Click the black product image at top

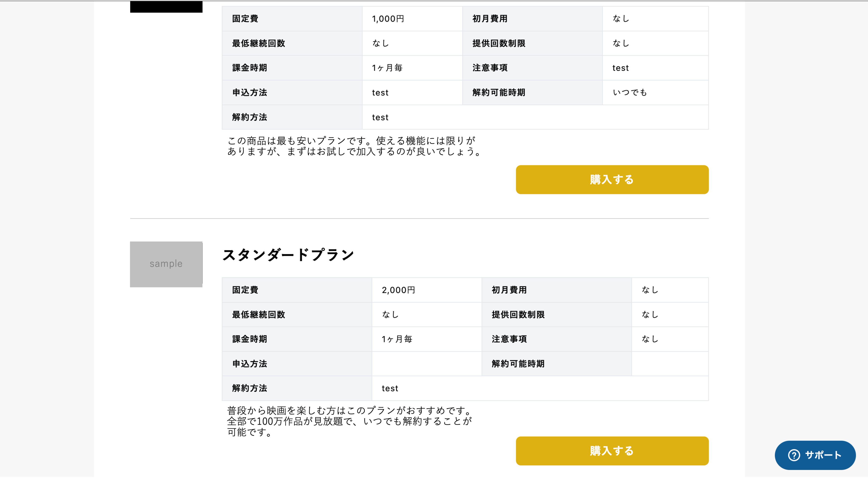(x=166, y=7)
